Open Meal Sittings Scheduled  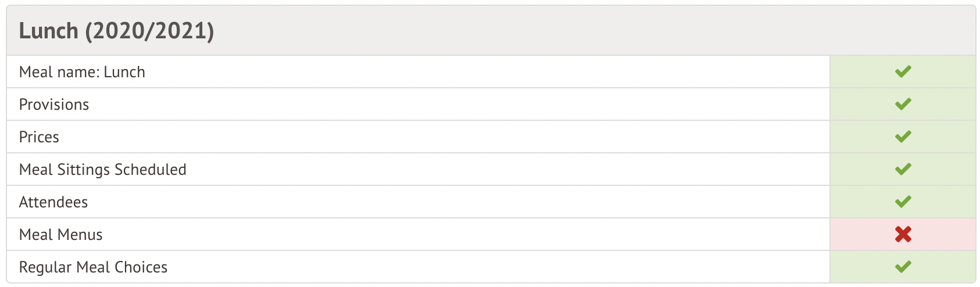[103, 170]
